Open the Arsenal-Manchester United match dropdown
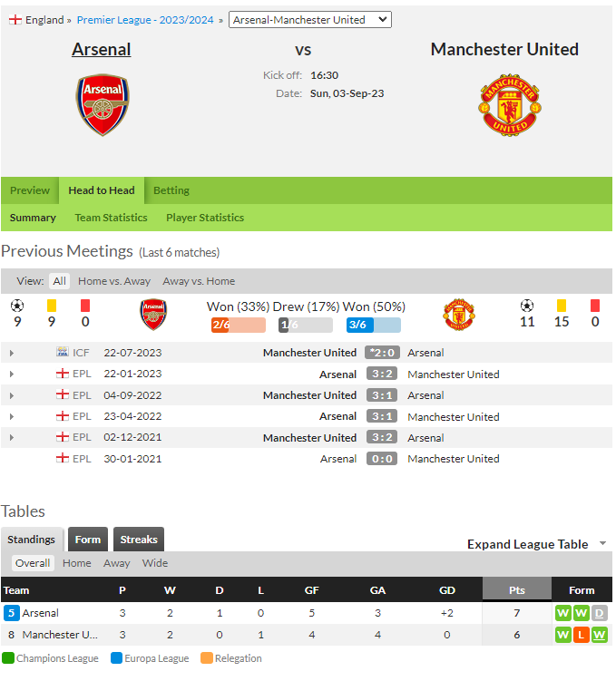The width and height of the screenshot is (616, 681). 309,20
